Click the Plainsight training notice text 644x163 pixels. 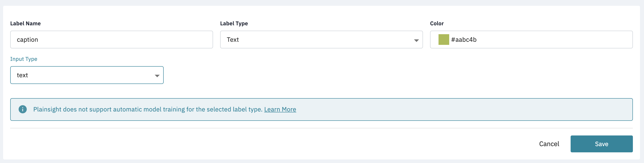tap(148, 109)
